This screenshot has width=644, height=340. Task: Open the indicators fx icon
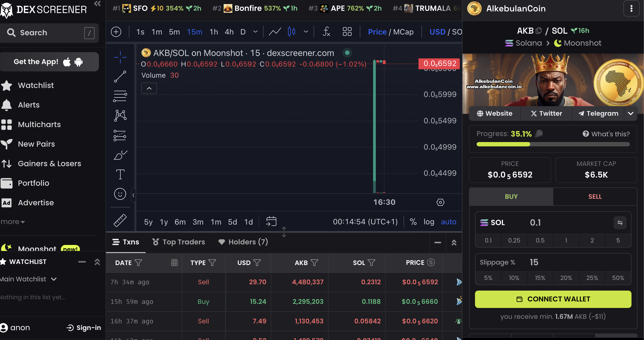[326, 32]
